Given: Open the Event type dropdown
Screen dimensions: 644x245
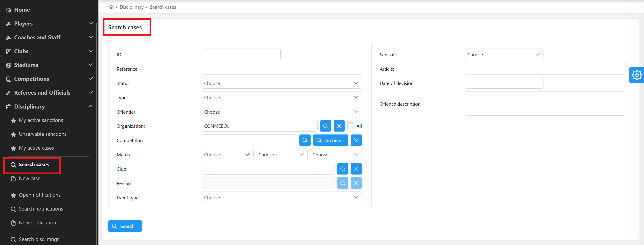Looking at the screenshot, I should click(281, 198).
